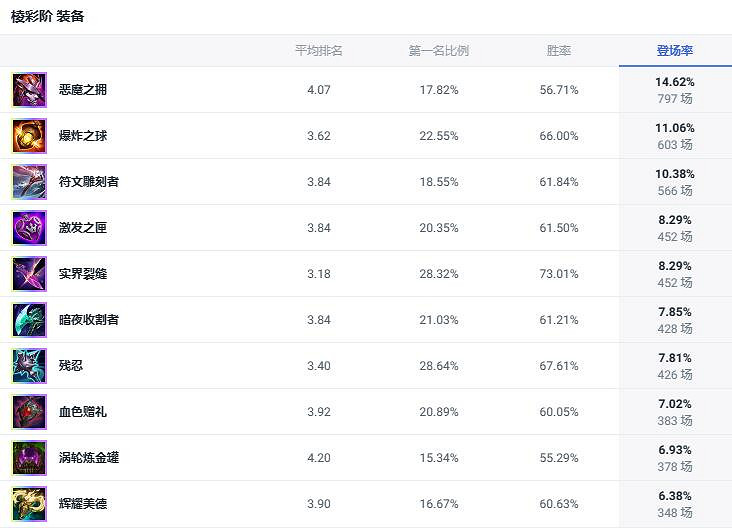The width and height of the screenshot is (732, 528).
Task: Sort by 第一名比例 column header
Action: 438,51
